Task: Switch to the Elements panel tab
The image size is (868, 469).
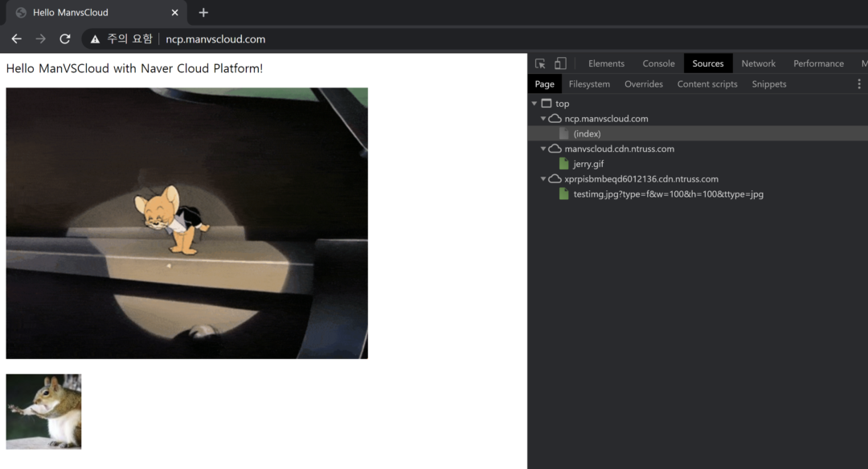Action: [606, 63]
